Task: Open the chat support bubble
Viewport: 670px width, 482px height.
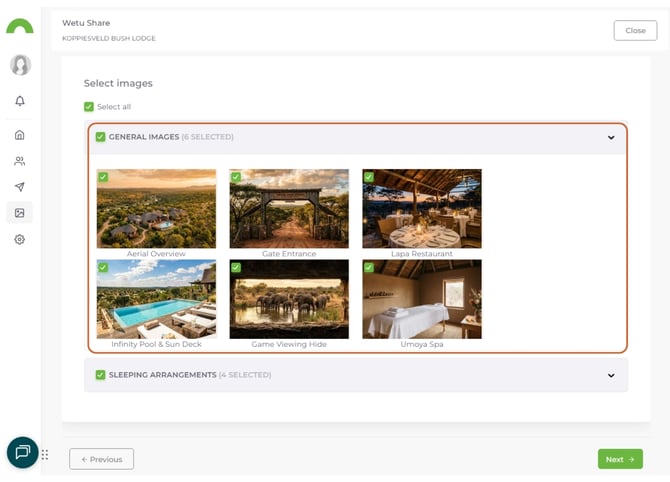Action: pos(22,453)
